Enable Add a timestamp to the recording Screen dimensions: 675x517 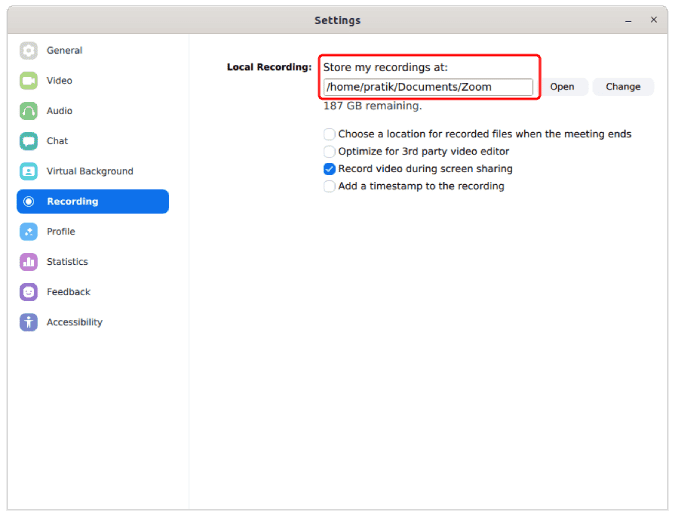click(x=329, y=186)
